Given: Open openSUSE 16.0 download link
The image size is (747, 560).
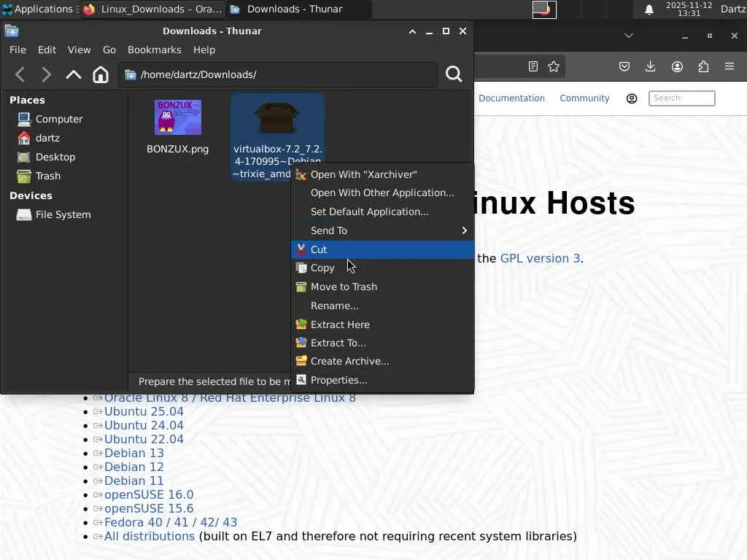Looking at the screenshot, I should click(149, 495).
